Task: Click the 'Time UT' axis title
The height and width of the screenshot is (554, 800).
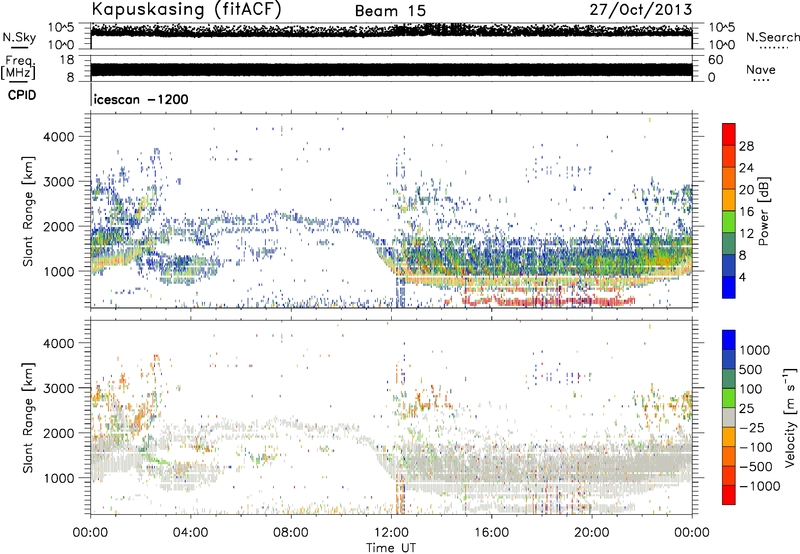Action: click(x=391, y=548)
